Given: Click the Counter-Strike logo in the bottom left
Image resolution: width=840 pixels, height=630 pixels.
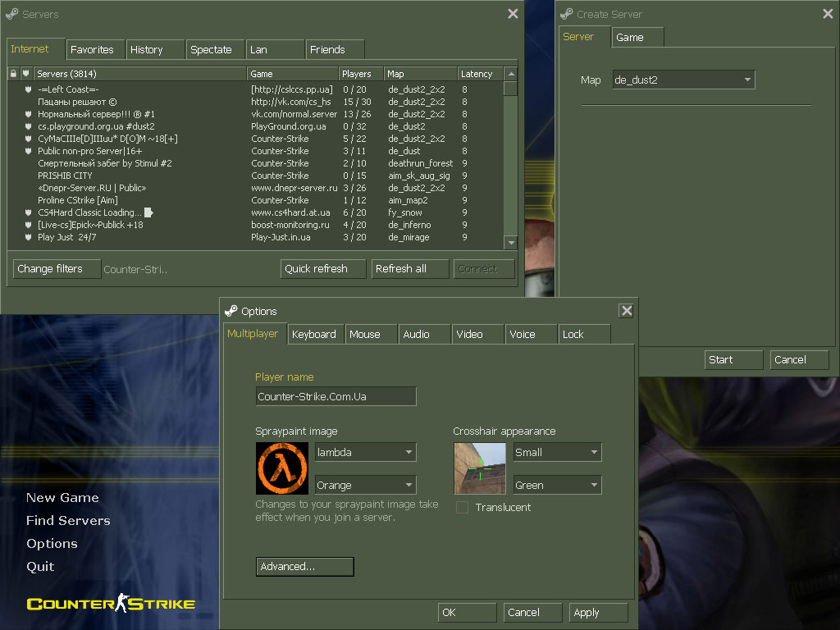Looking at the screenshot, I should click(111, 605).
